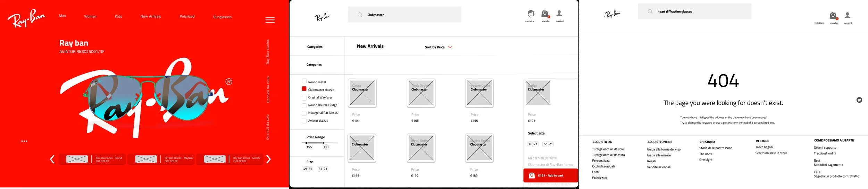Screen dimensions: 868x189
Task: Check the Round Double Bridge category
Action: point(304,105)
